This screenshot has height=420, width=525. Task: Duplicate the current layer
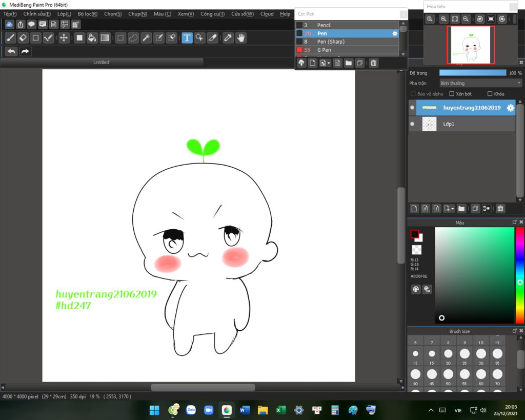475,209
